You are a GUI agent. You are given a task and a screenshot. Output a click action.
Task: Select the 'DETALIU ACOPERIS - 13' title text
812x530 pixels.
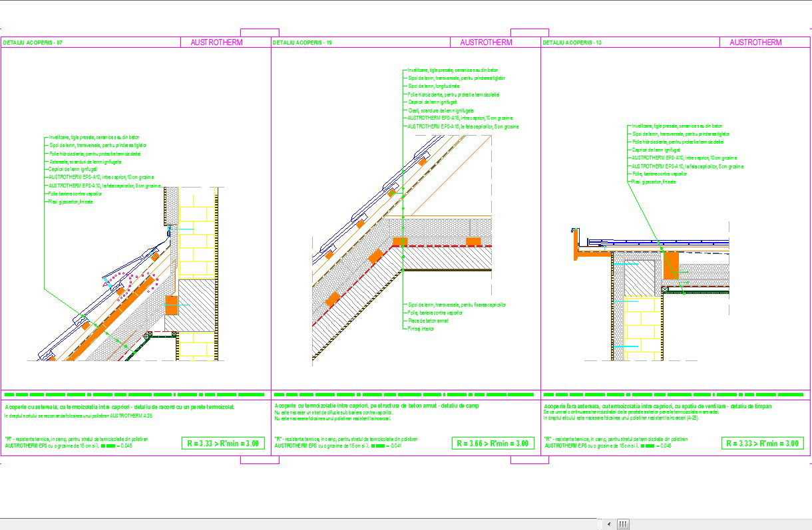click(572, 43)
